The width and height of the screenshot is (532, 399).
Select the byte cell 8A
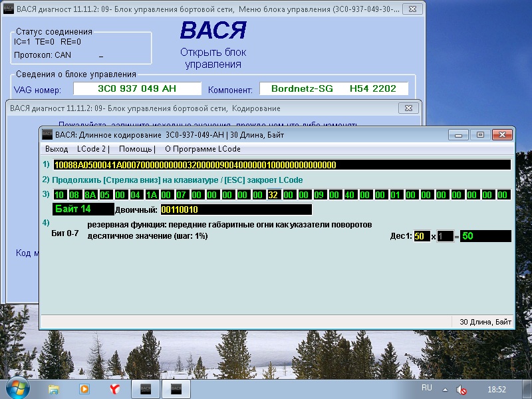[x=90, y=195]
